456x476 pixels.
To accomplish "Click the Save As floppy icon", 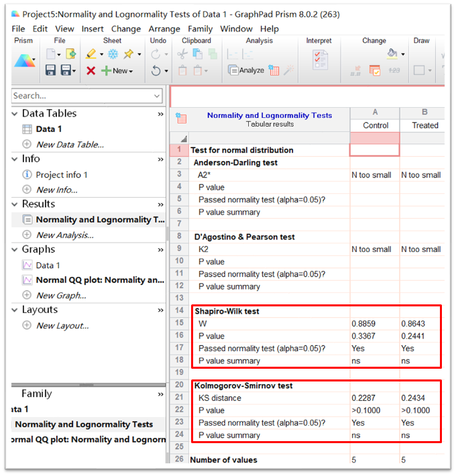I will click(x=66, y=70).
